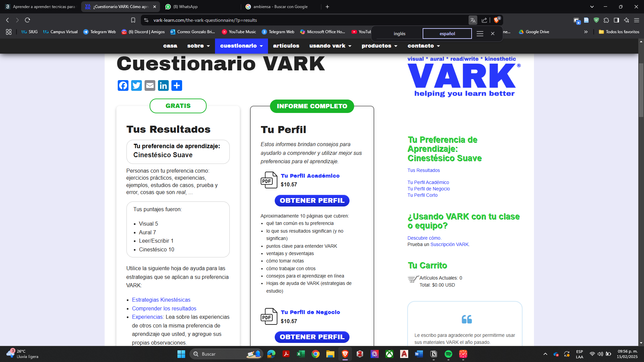This screenshot has width=644, height=362.
Task: Click the VARK logo image
Action: tap(464, 76)
